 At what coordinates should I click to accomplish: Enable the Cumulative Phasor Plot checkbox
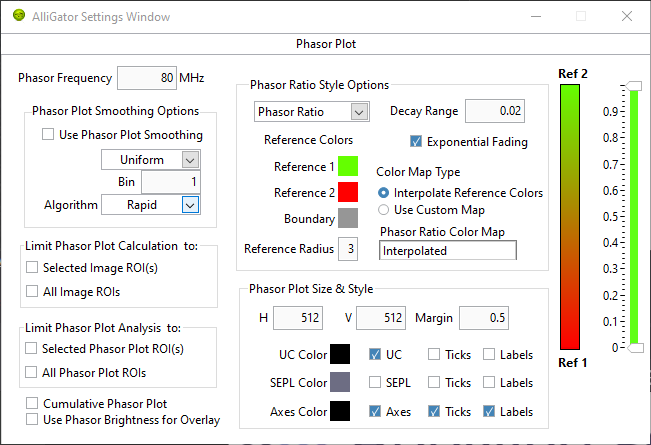point(32,403)
